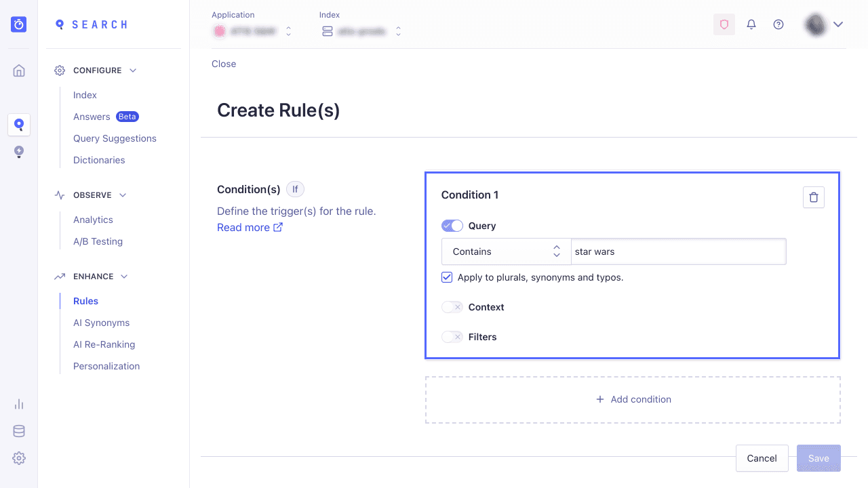
Task: Open AI Re-Ranking
Action: pos(104,344)
